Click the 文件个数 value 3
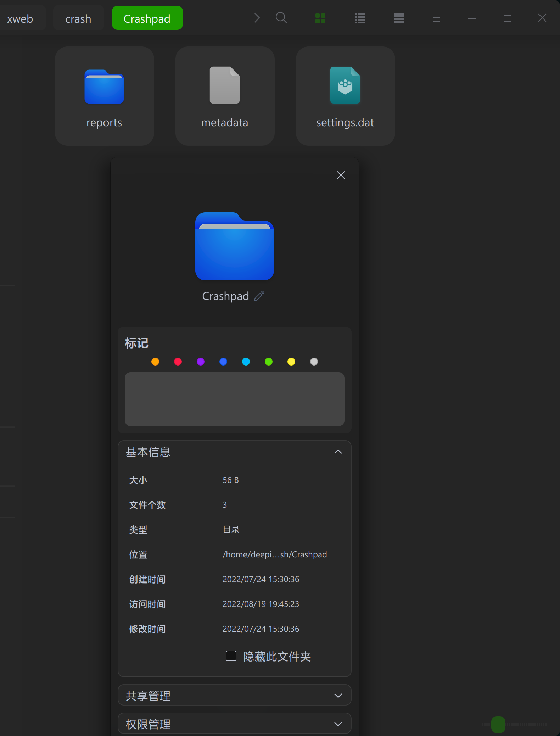 (225, 505)
